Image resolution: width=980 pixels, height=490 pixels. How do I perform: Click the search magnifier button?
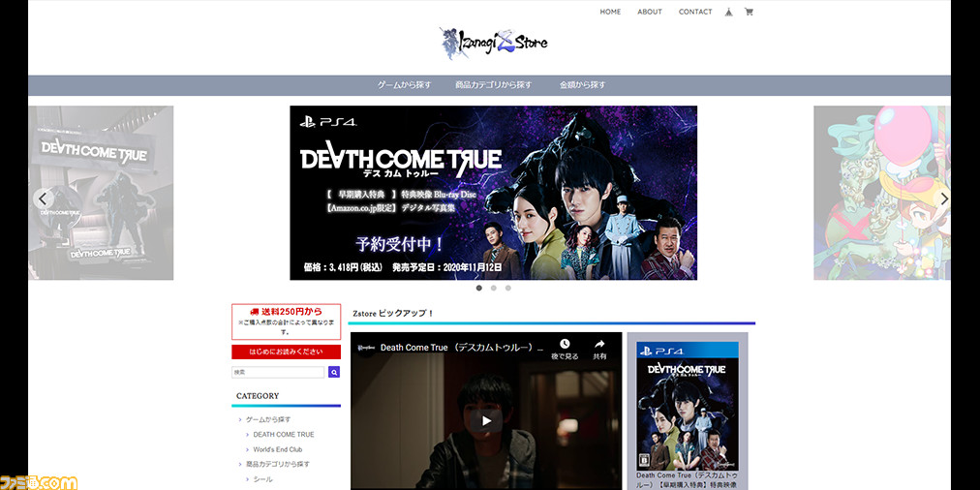click(334, 372)
